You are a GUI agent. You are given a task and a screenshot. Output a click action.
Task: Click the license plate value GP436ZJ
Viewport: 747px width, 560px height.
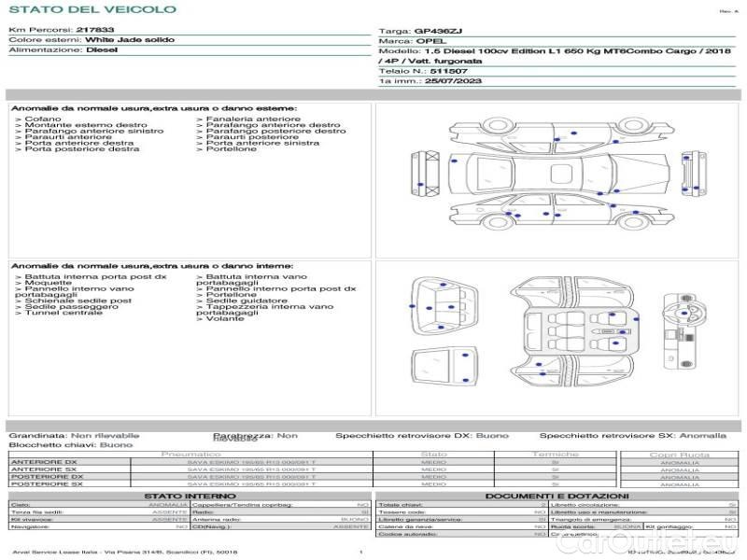click(x=438, y=30)
